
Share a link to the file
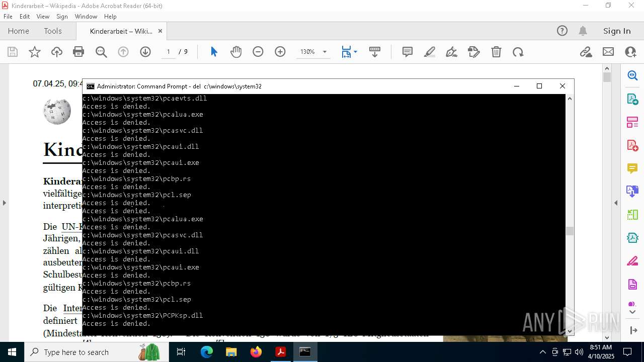coord(586,52)
